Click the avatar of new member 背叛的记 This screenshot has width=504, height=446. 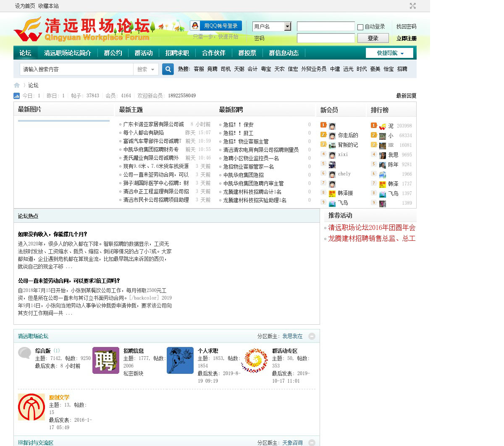tap(332, 145)
